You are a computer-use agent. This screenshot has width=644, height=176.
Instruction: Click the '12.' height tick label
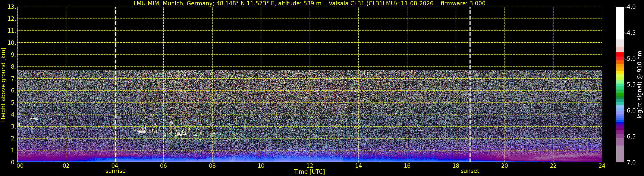point(12,19)
